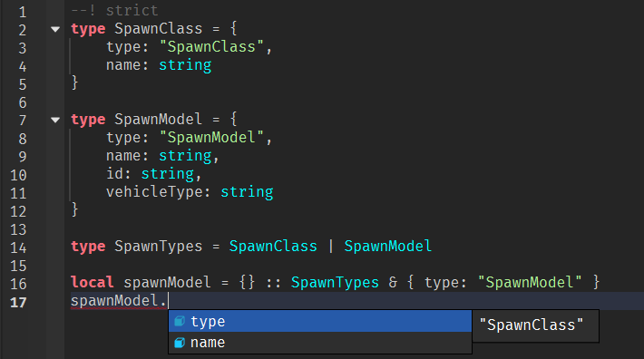Click 'SpawnModel' in the union on line 14
This screenshot has height=359, width=644.
coord(387,247)
